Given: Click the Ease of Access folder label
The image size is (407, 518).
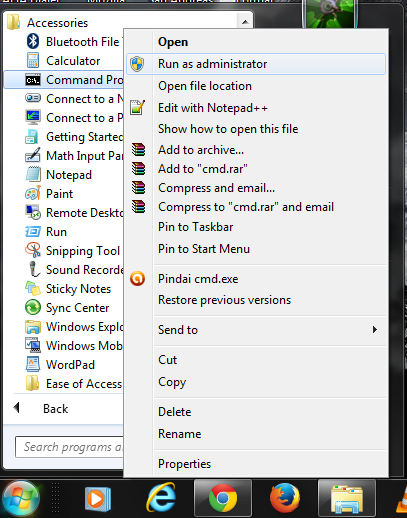Looking at the screenshot, I should click(84, 384).
